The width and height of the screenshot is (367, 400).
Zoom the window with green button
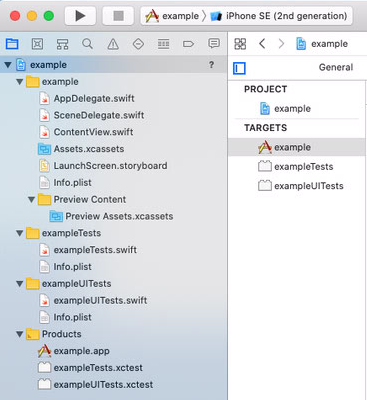click(49, 16)
